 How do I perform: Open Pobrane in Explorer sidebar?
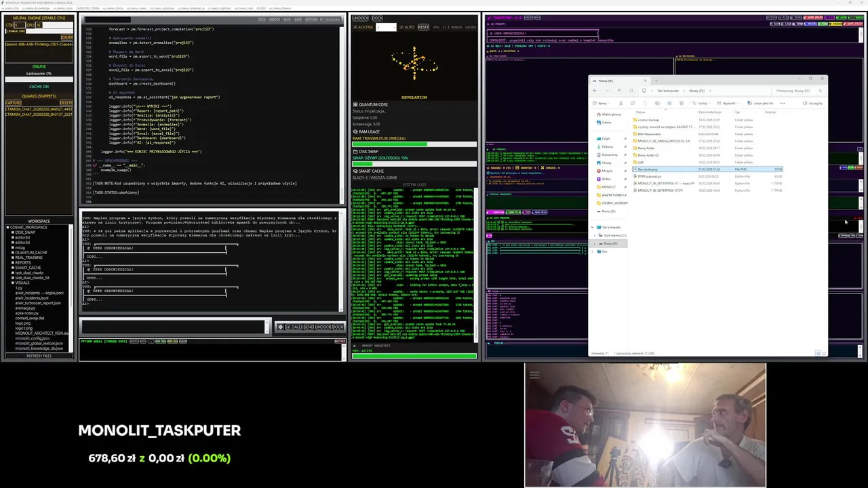606,146
